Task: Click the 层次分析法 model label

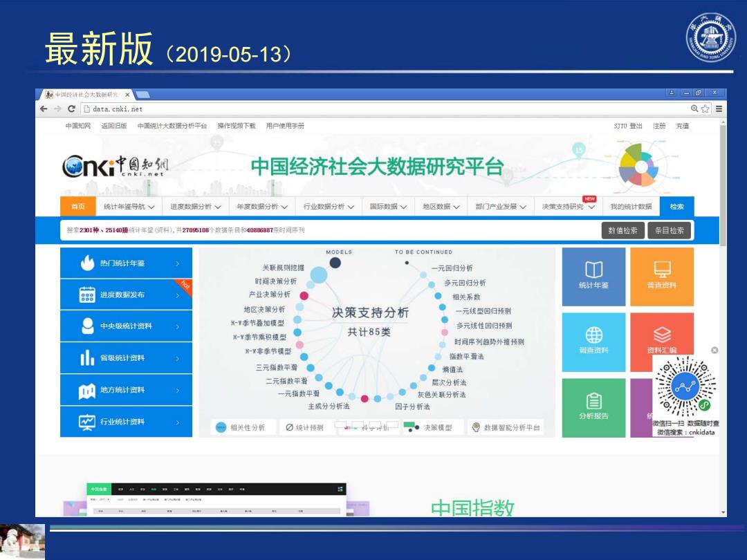Action: click(450, 382)
